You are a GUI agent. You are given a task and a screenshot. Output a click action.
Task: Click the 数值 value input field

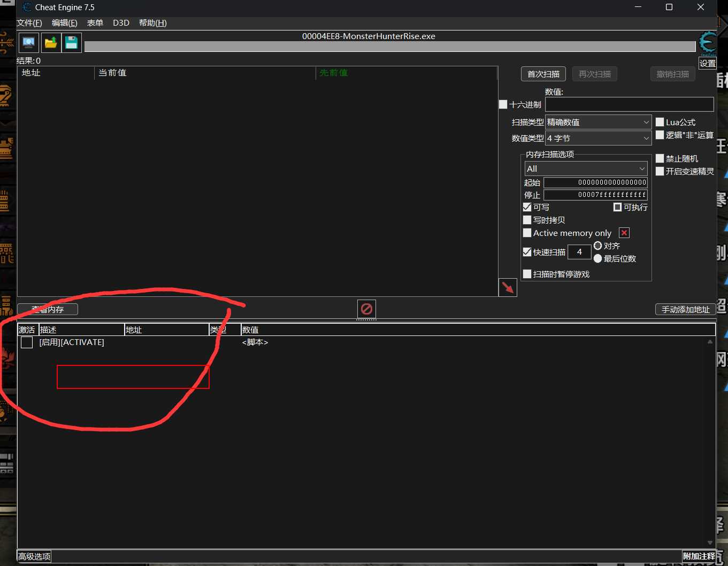tap(630, 104)
